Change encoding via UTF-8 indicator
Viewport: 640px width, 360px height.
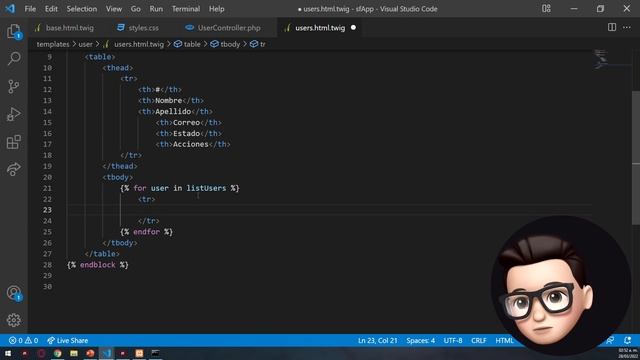click(x=453, y=340)
